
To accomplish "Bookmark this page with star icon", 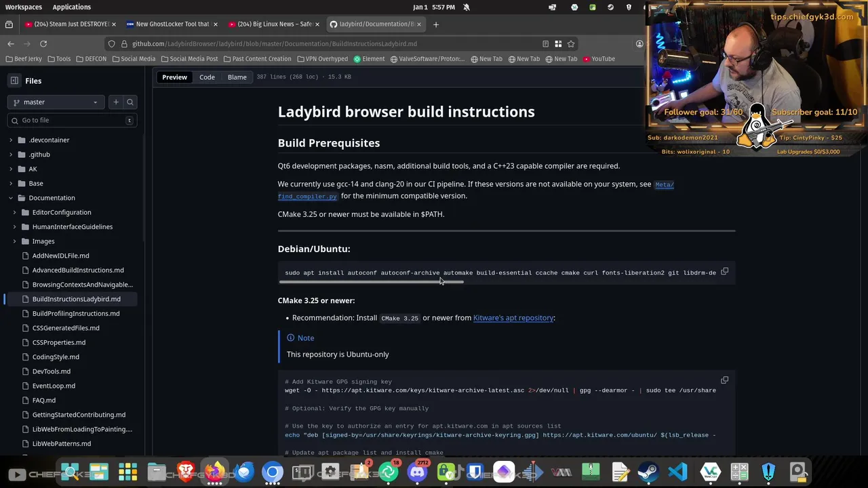I will [x=571, y=44].
